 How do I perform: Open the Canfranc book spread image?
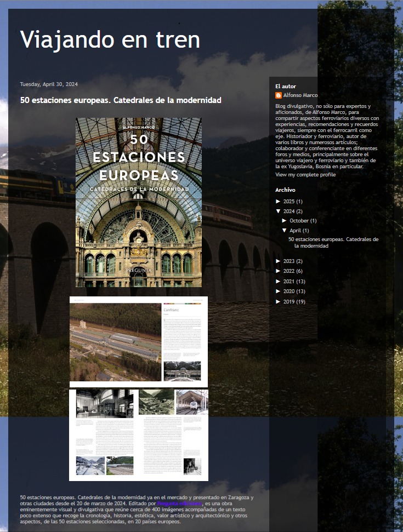coord(138,341)
